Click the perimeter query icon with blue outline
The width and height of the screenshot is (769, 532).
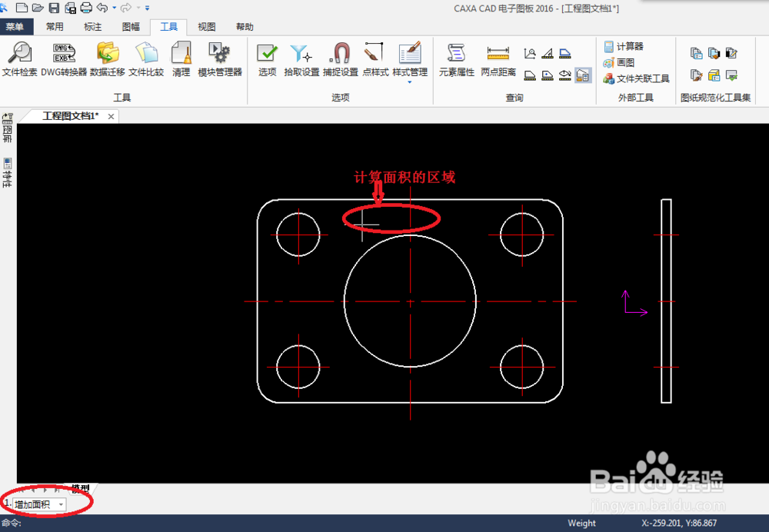(565, 53)
